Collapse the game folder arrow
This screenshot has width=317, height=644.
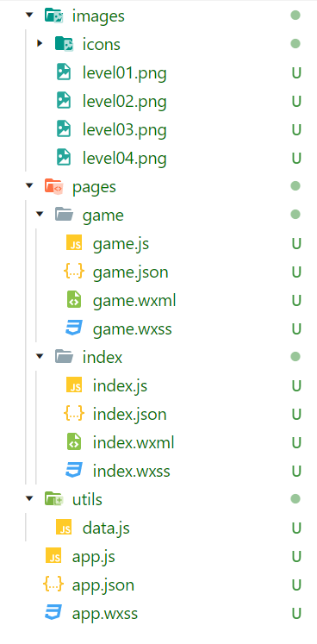[40, 215]
